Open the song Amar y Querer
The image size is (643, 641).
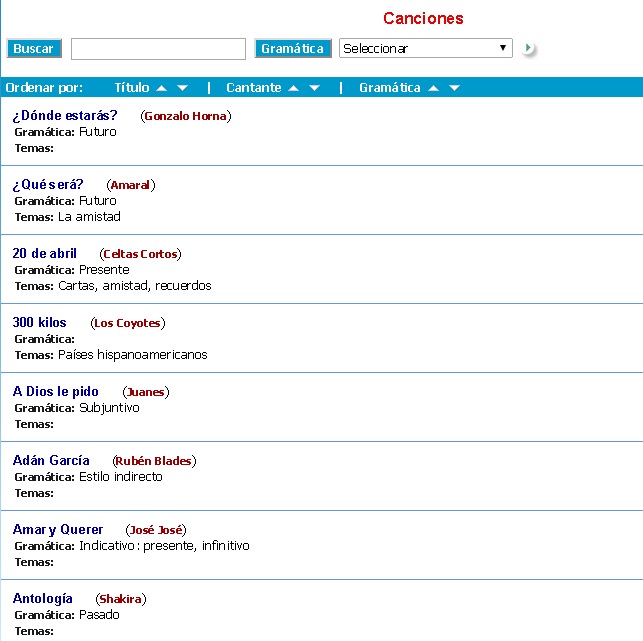pyautogui.click(x=58, y=529)
